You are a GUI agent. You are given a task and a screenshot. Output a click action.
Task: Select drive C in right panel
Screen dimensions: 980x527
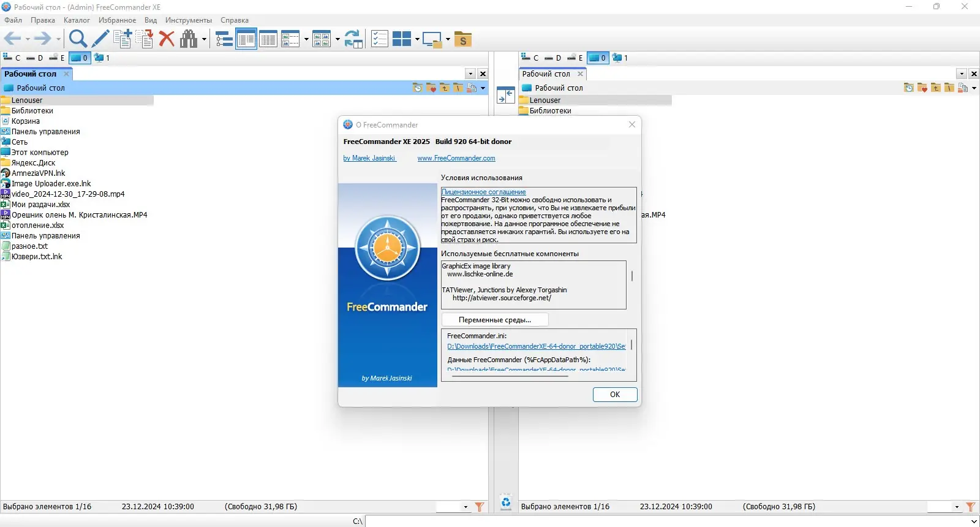point(530,58)
